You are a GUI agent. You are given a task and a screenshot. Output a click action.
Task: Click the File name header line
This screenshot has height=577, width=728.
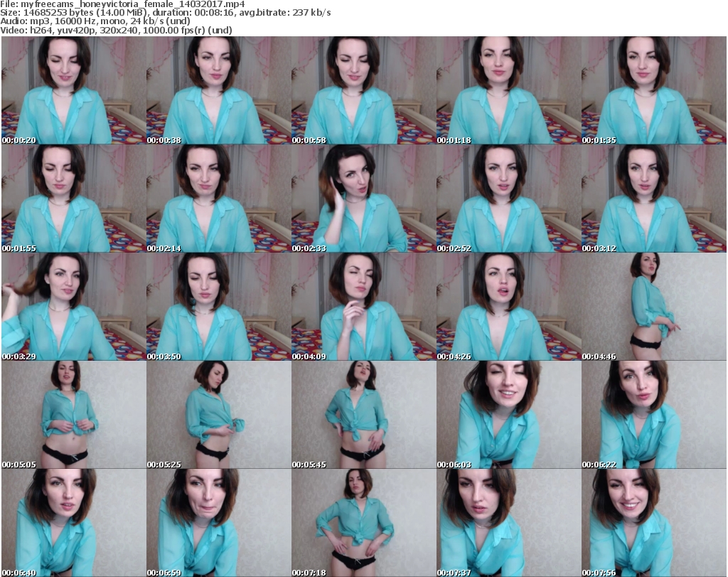pyautogui.click(x=122, y=4)
